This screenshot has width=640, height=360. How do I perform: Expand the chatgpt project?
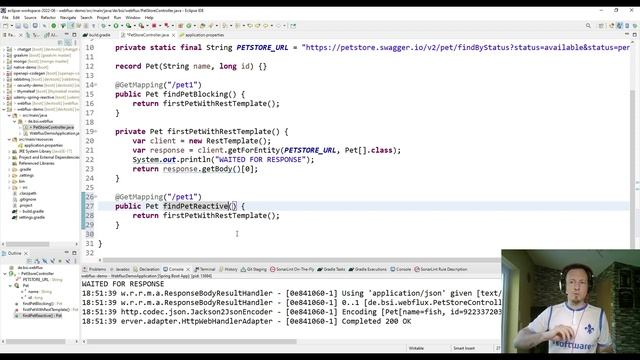(4, 49)
